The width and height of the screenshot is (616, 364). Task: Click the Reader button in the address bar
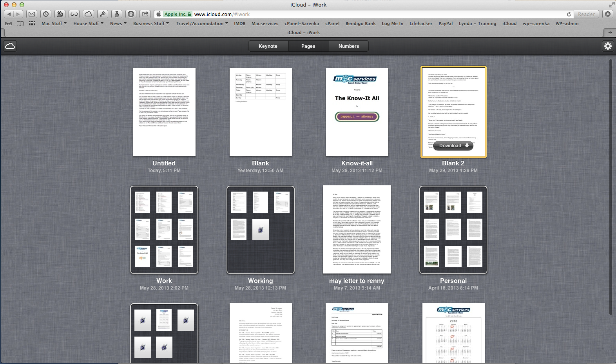click(586, 14)
